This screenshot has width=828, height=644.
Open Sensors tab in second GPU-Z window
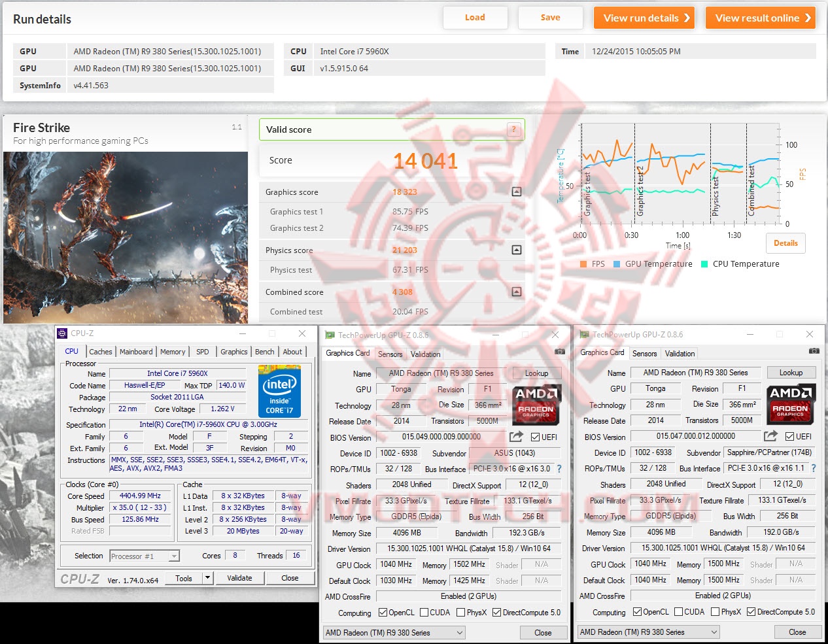click(645, 354)
